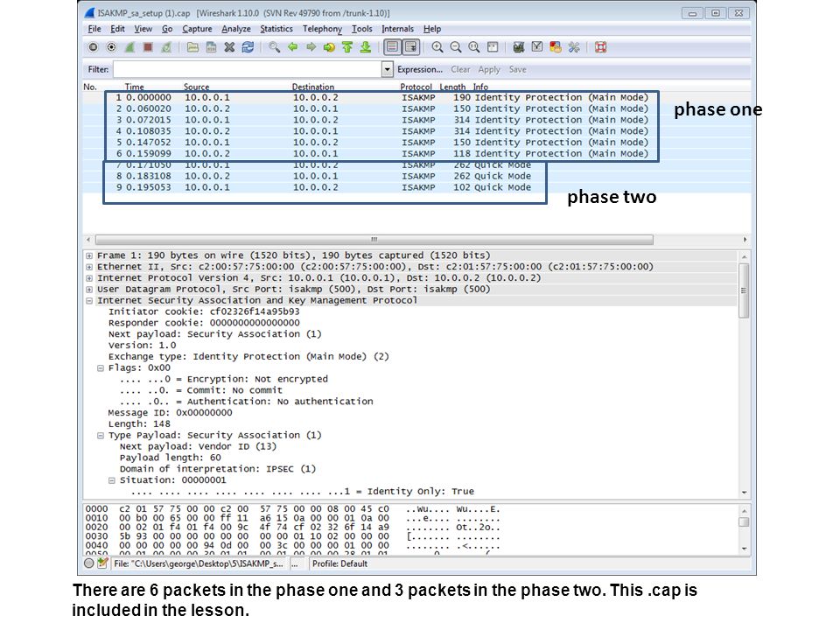Edit capture filters from the toolbar
The image size is (840, 630).
tap(518, 47)
